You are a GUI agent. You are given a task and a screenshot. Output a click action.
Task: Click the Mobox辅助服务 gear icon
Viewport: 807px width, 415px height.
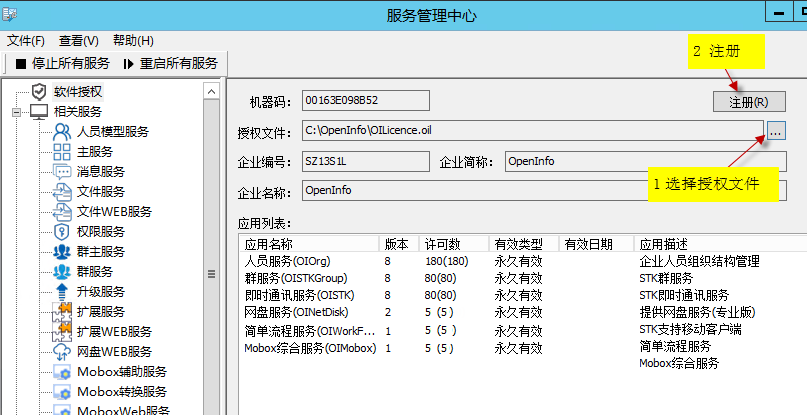click(x=62, y=372)
